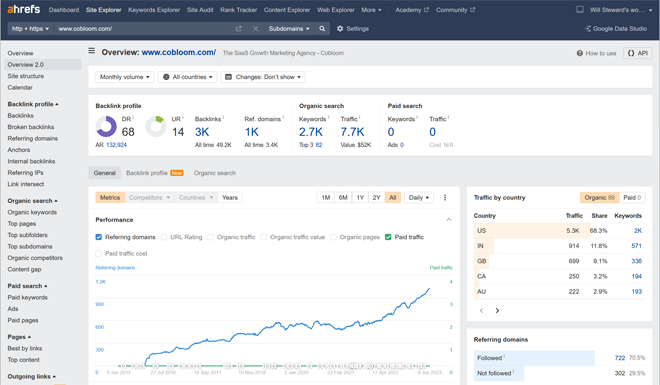Click the Google Data Studio icon link
Viewport: 660px width, 385px height.
[x=616, y=29]
